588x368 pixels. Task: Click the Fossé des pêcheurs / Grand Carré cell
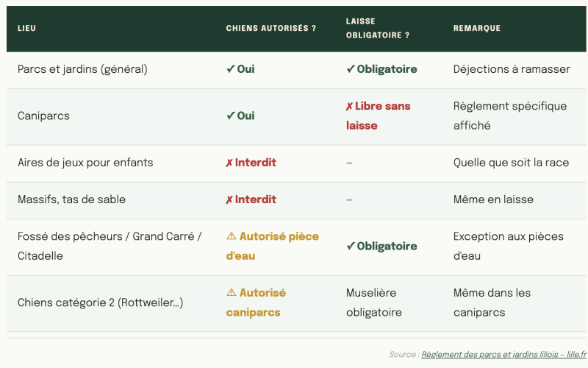pos(110,246)
